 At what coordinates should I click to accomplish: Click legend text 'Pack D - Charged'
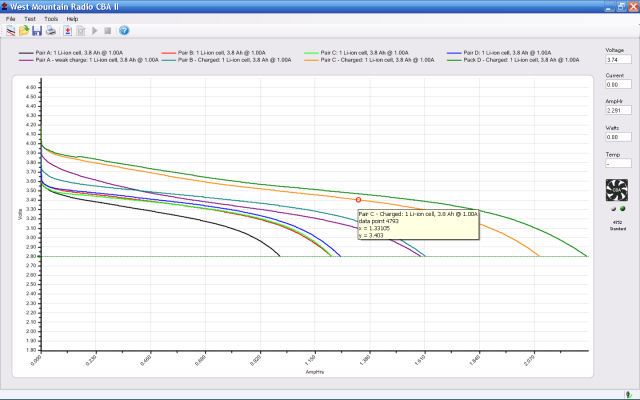(486, 60)
